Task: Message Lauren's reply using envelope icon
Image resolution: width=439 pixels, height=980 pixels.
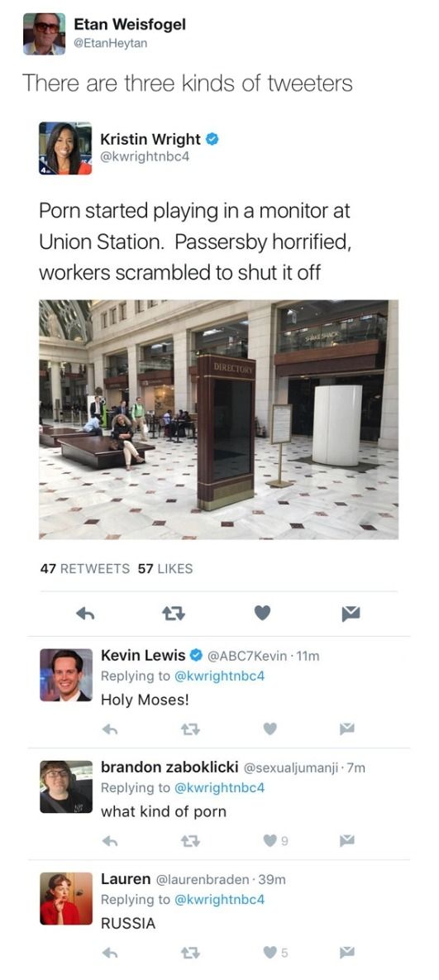Action: coord(346,953)
